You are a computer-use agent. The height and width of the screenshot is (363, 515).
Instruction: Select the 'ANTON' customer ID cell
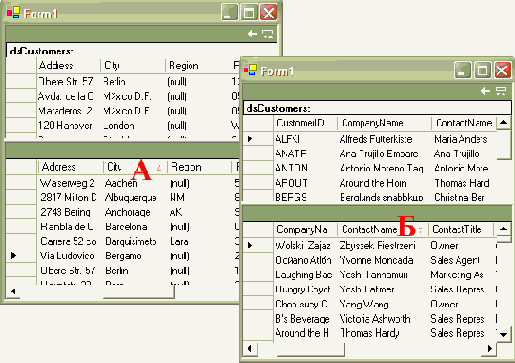tap(305, 168)
